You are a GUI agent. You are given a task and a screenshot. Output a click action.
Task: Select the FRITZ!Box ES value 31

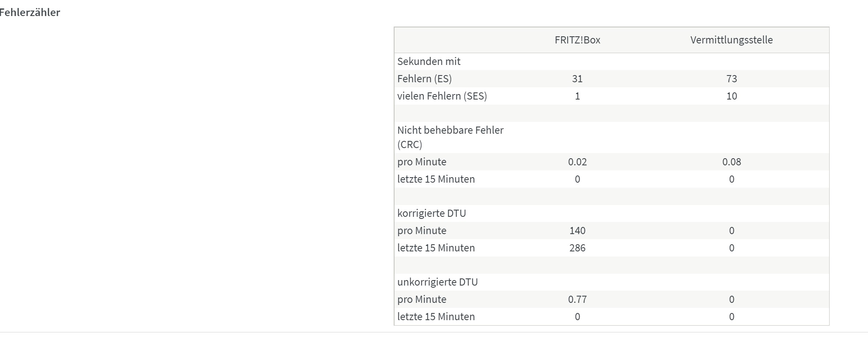click(577, 79)
